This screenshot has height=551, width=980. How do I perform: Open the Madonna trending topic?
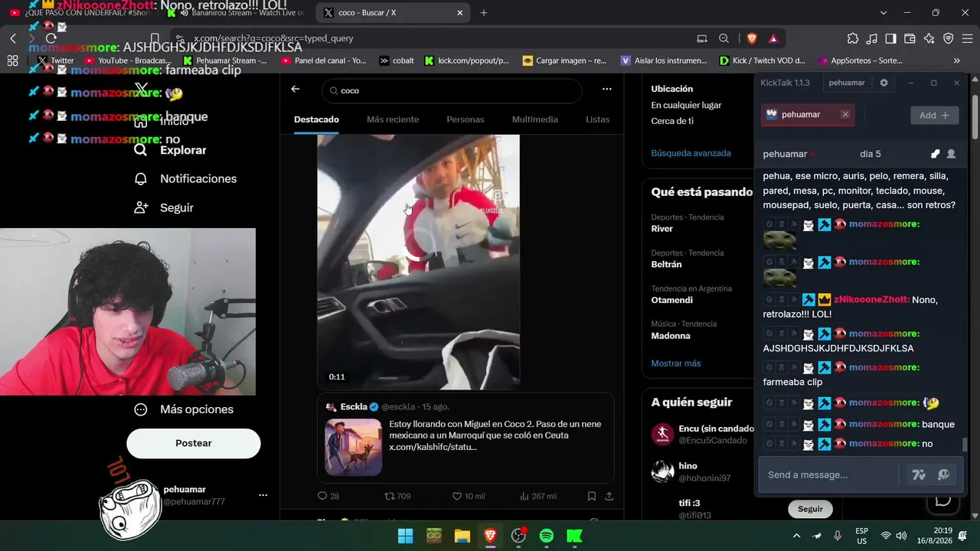click(x=671, y=336)
